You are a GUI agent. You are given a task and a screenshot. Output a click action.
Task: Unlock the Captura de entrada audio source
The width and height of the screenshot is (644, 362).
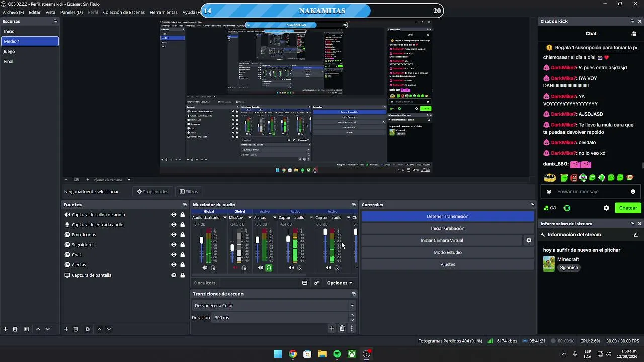(182, 225)
